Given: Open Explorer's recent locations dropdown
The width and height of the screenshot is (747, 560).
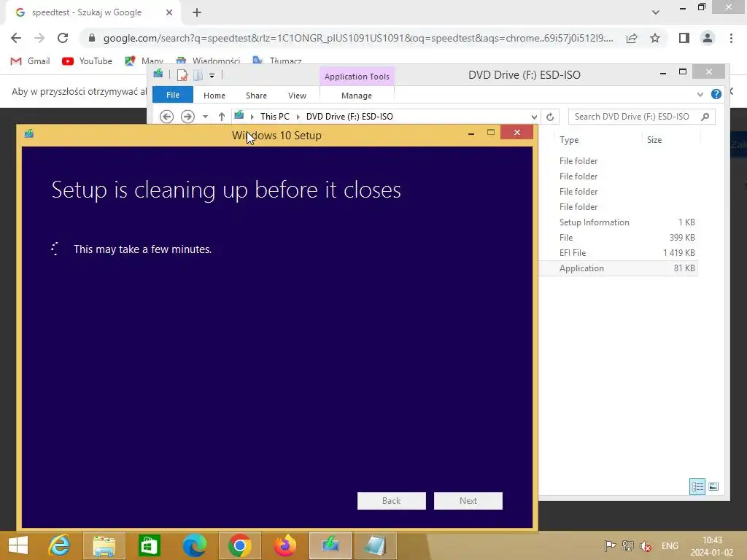Looking at the screenshot, I should coord(205,117).
